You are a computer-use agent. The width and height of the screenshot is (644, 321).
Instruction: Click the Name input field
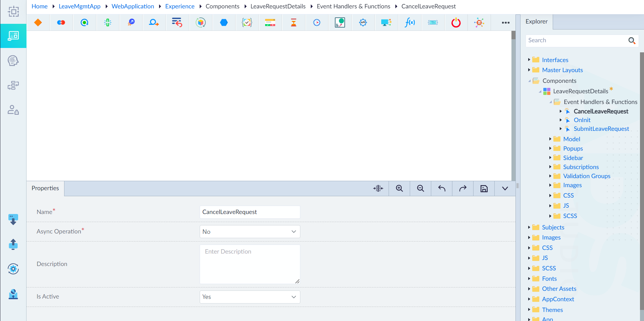coord(250,212)
